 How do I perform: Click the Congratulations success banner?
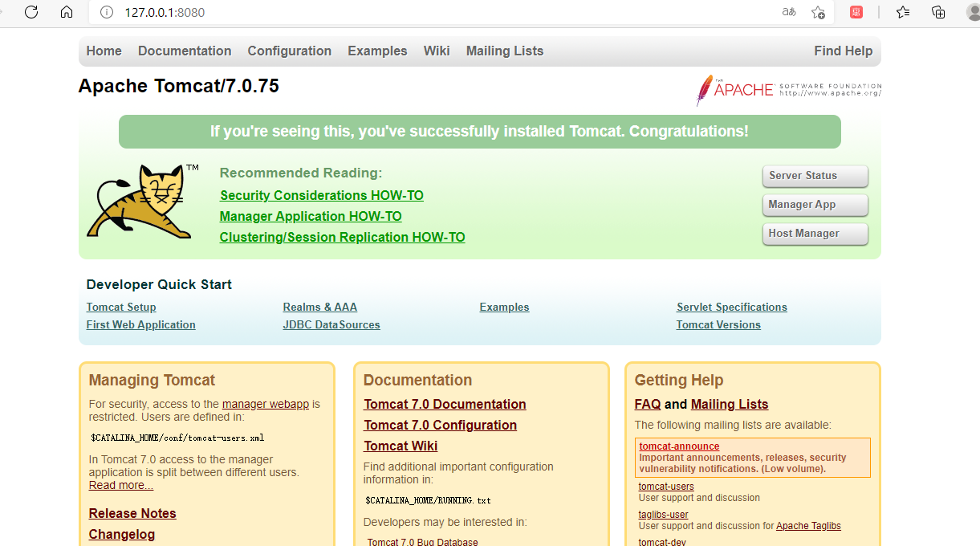(x=480, y=132)
